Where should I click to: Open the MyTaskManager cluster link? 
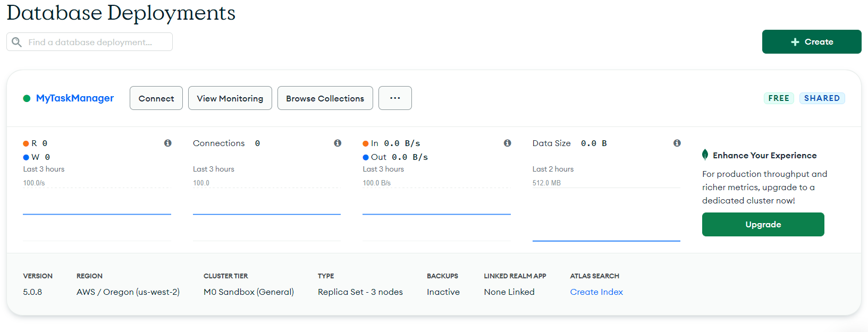(x=75, y=98)
